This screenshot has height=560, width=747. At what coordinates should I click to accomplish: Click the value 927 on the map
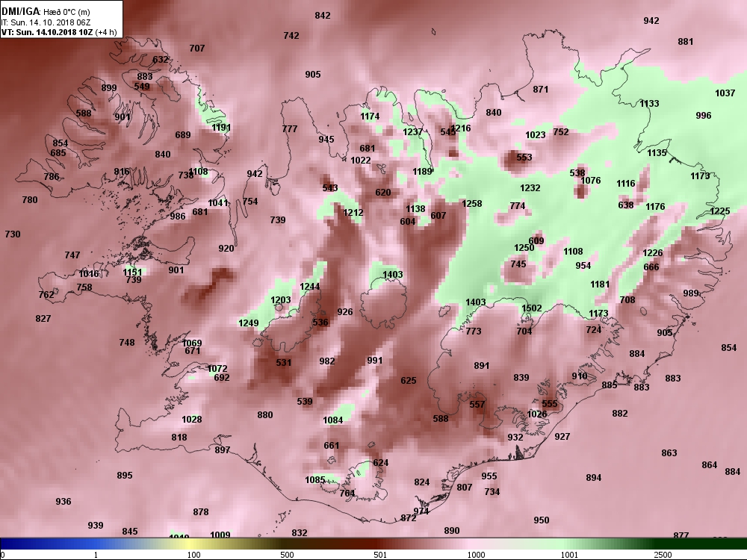562,437
